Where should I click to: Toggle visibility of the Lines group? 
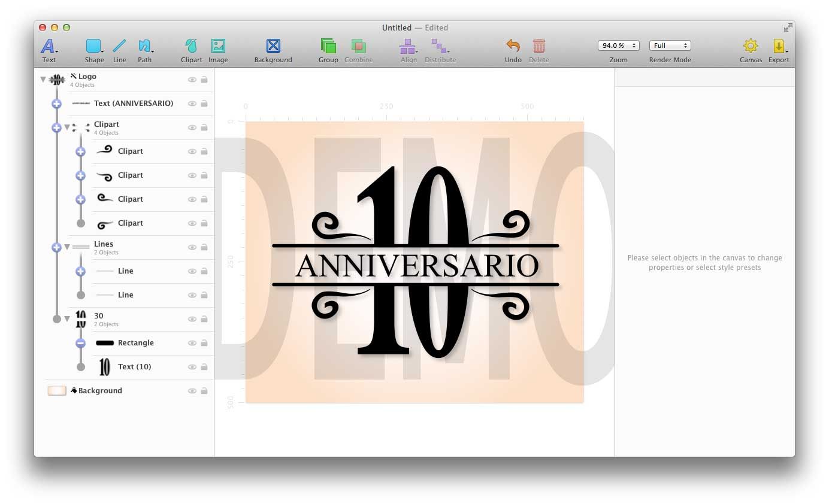[192, 247]
